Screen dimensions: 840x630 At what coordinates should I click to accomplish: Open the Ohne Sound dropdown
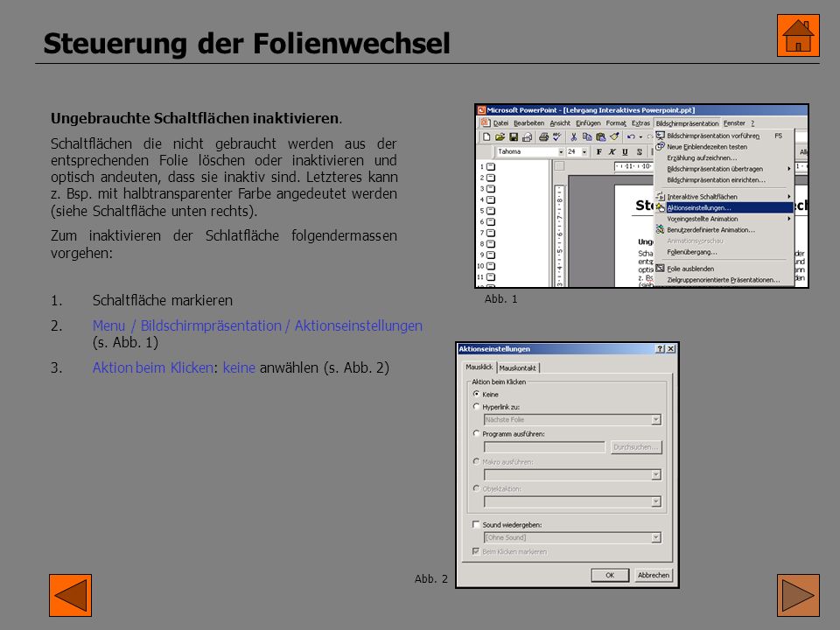pos(655,538)
